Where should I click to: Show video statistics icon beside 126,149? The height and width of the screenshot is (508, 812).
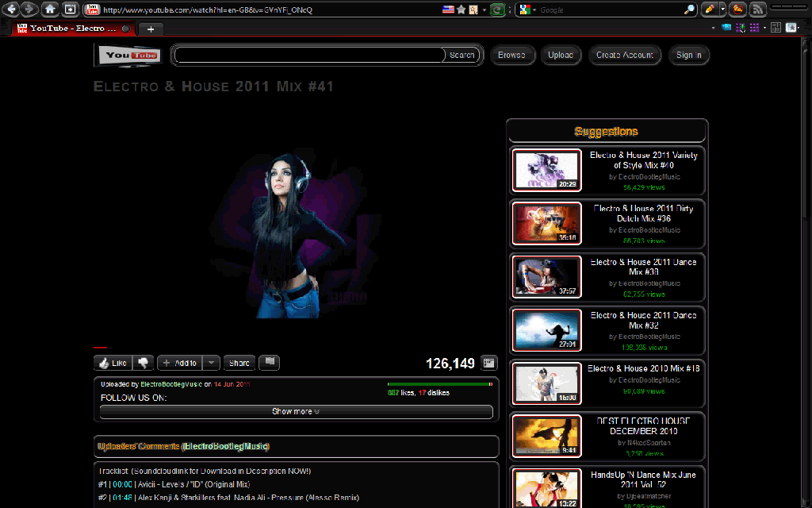[x=488, y=363]
